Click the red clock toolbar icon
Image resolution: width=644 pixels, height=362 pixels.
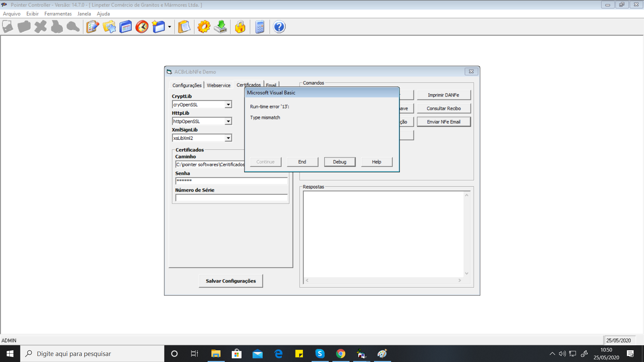[x=142, y=27]
